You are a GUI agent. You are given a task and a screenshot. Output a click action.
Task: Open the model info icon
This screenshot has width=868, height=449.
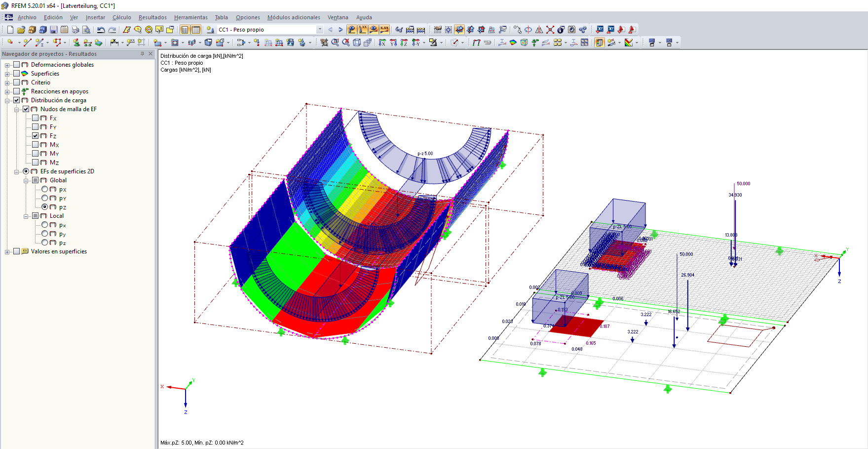561,30
